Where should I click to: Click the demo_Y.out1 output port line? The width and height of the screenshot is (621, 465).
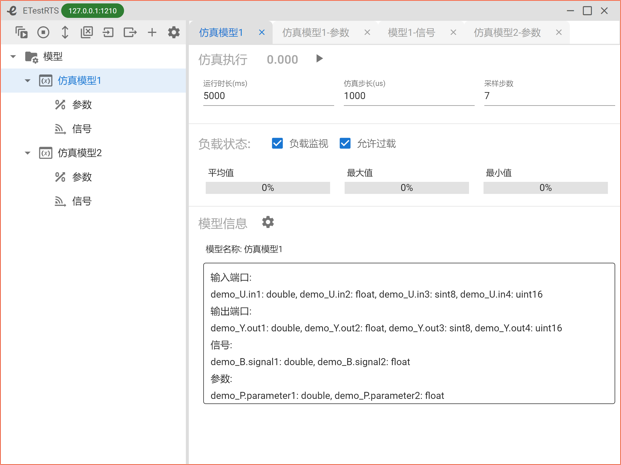pos(386,328)
